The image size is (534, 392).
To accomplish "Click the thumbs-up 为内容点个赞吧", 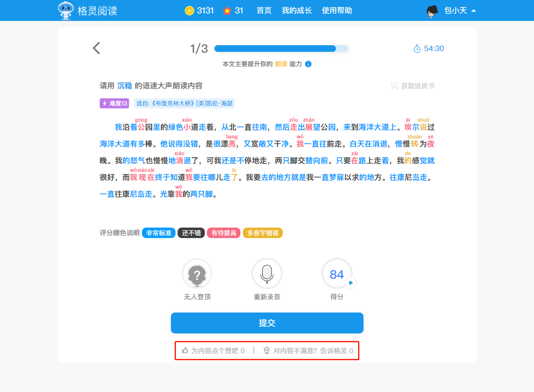I will 213,351.
